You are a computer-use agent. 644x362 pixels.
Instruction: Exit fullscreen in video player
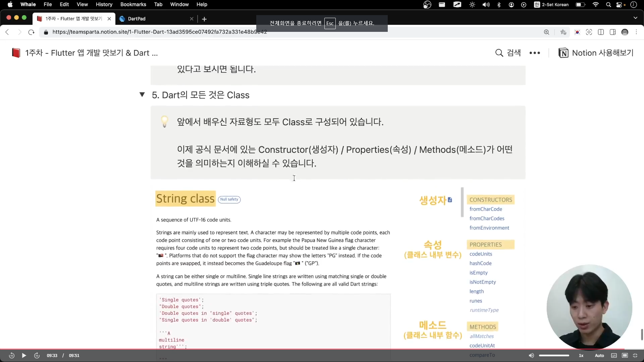pos(635,356)
